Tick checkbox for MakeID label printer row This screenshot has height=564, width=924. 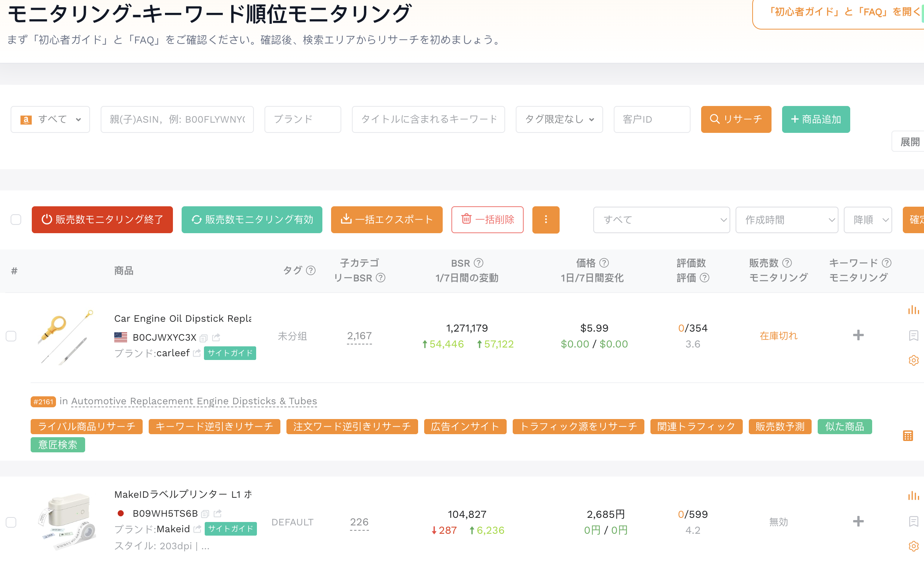point(11,522)
